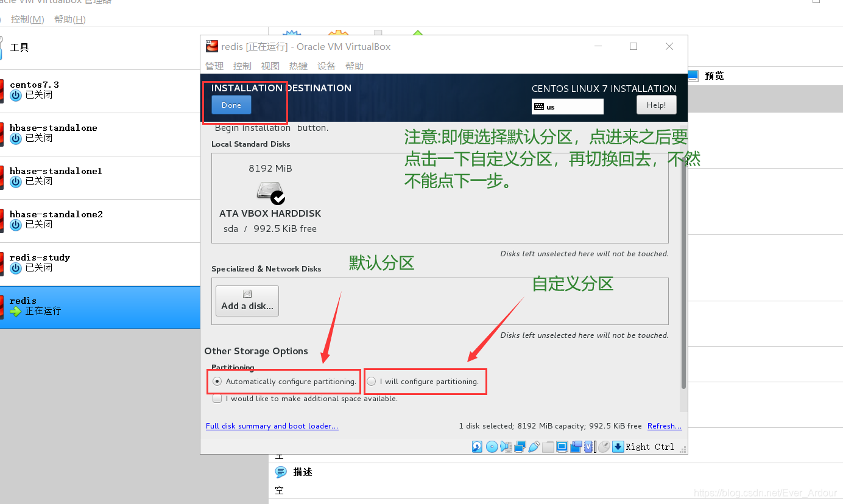Click the keyboard capture arrow icon
The height and width of the screenshot is (504, 843).
pos(618,447)
